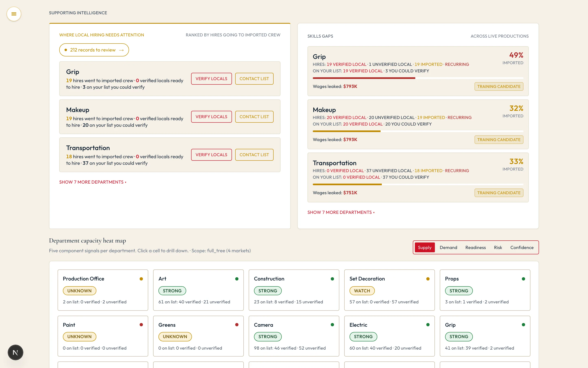This screenshot has height=368, width=588.
Task: Click Production Office amber status dot
Action: [141, 279]
